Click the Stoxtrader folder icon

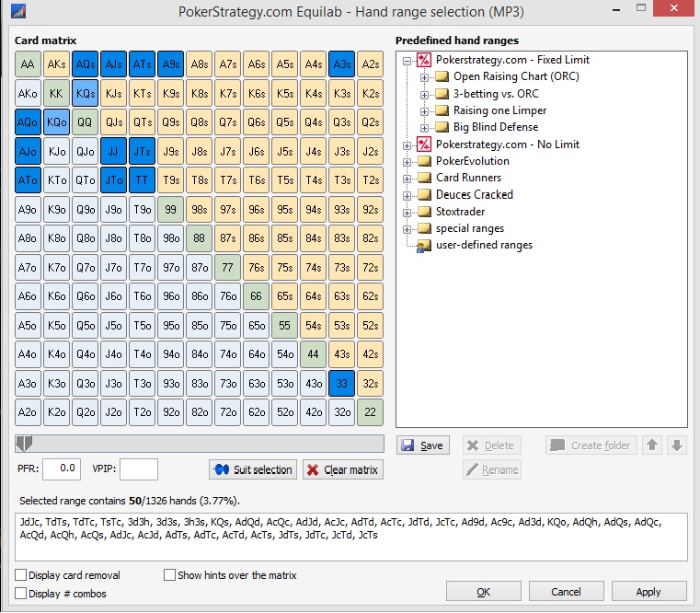pyautogui.click(x=424, y=212)
